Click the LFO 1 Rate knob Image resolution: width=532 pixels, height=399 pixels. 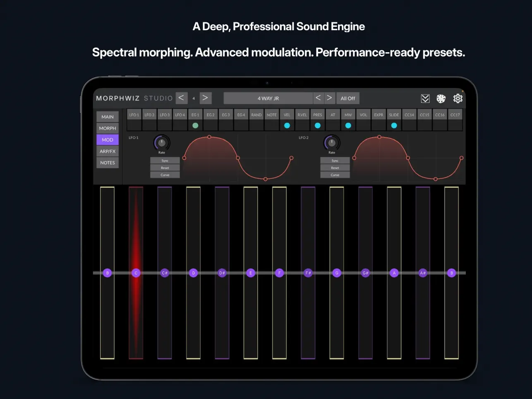(x=162, y=143)
